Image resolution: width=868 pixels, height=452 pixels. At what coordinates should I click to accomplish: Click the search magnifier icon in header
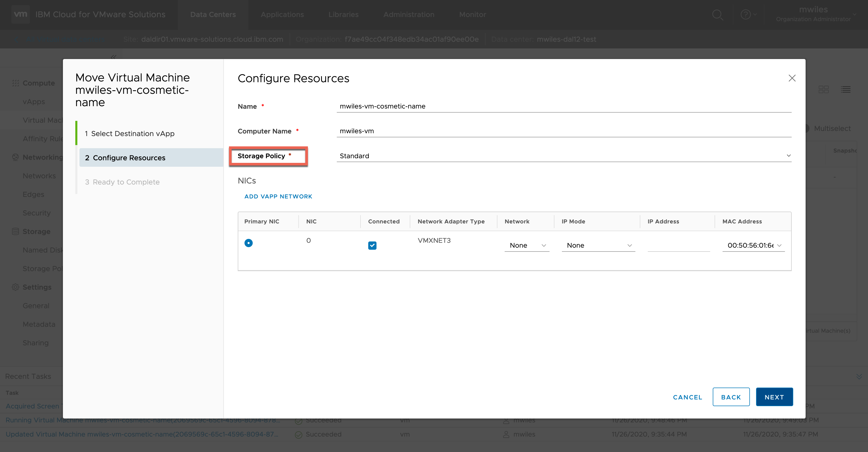pos(717,14)
